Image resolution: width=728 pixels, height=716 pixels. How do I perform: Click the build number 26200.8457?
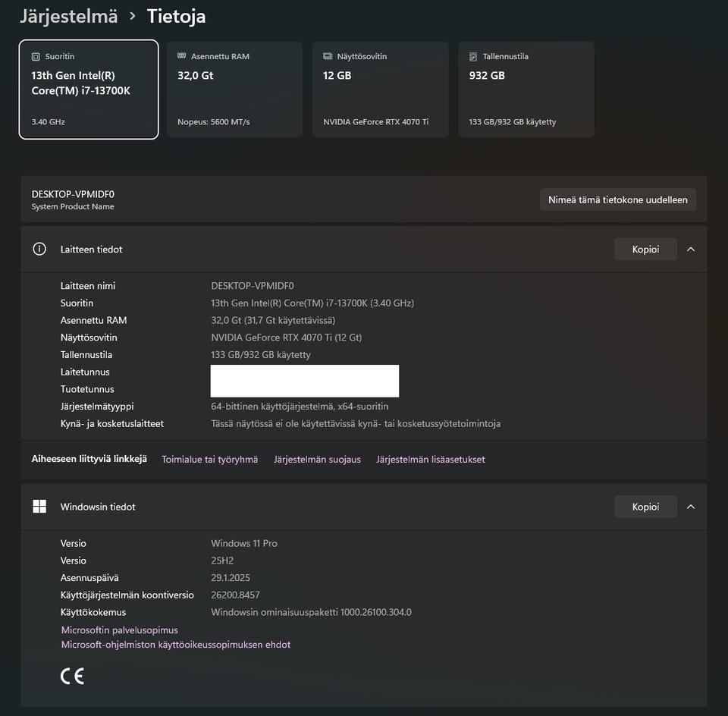click(235, 595)
